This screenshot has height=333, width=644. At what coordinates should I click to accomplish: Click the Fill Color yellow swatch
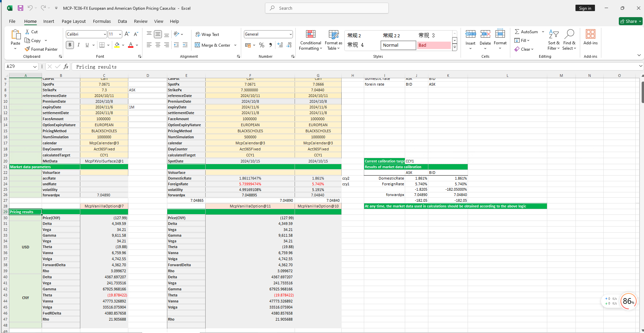(117, 45)
